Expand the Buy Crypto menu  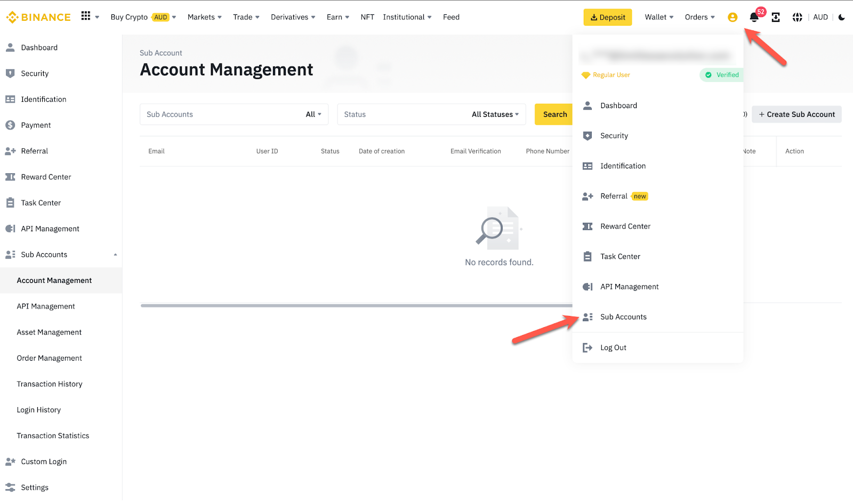143,17
